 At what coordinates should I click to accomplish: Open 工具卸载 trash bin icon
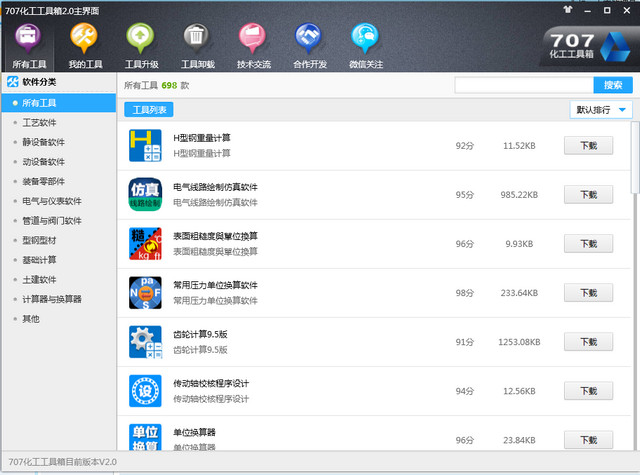pyautogui.click(x=196, y=38)
